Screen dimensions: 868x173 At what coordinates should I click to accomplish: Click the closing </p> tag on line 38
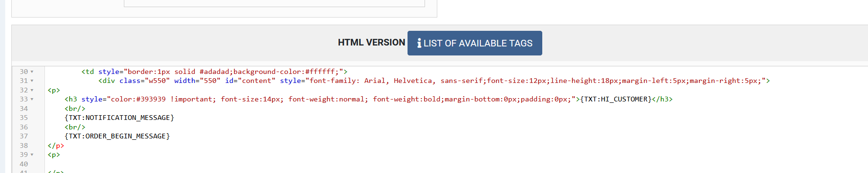[56, 146]
